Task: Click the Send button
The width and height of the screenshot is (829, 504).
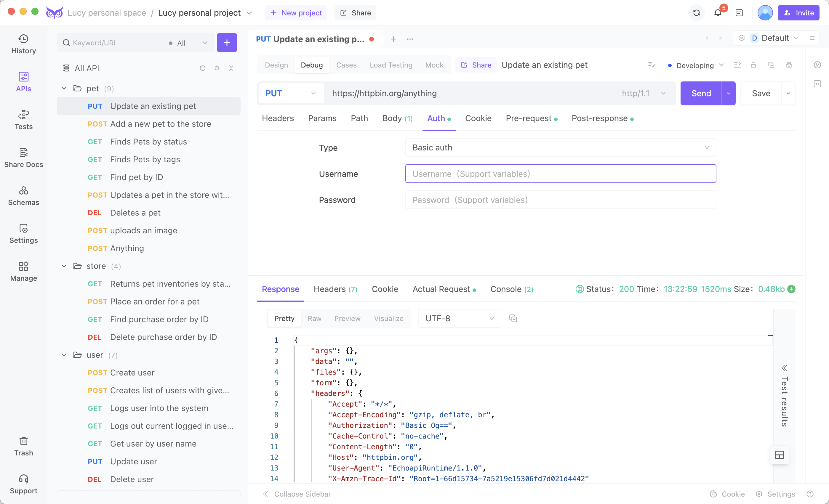Action: [x=701, y=93]
